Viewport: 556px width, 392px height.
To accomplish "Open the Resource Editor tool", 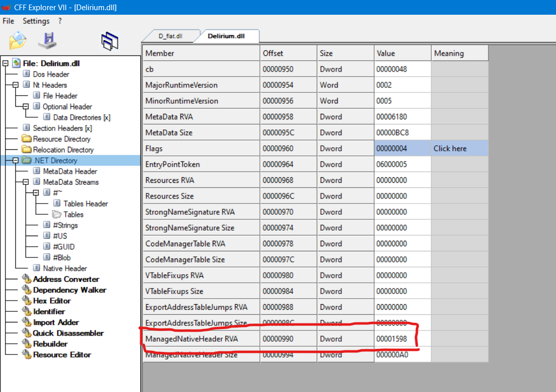I will pos(61,355).
